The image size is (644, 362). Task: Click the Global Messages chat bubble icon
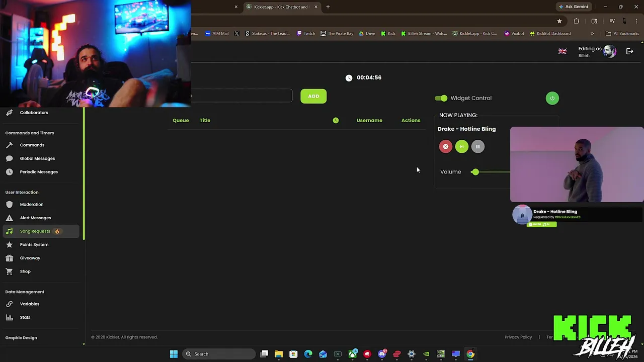coord(9,158)
